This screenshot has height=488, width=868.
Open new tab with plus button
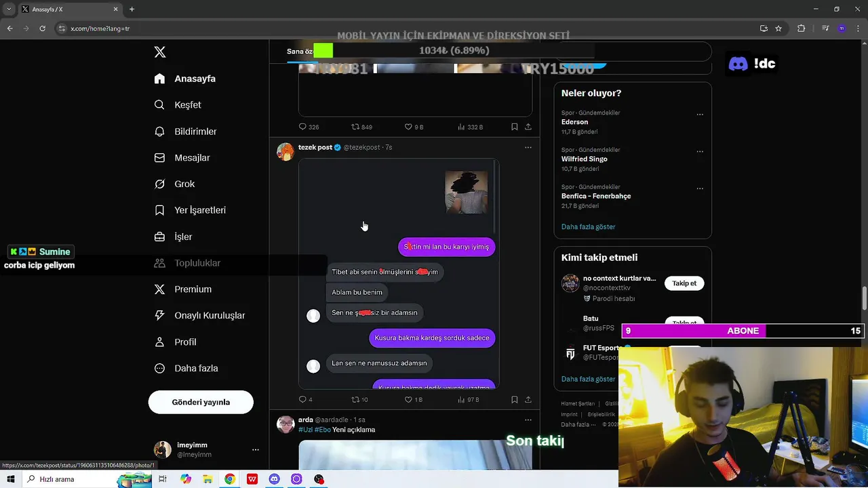(x=132, y=9)
